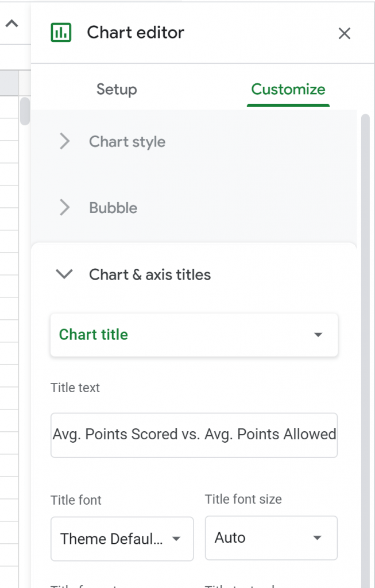Viewport: 375px width, 588px height.
Task: Open the Chart title selection dropdown
Action: coord(194,335)
